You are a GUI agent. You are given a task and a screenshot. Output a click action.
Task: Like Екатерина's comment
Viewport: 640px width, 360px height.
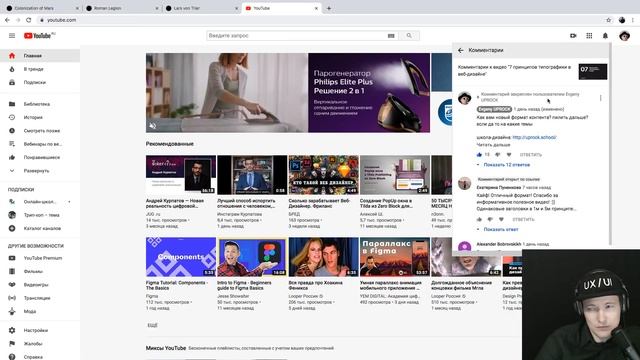coord(479,220)
